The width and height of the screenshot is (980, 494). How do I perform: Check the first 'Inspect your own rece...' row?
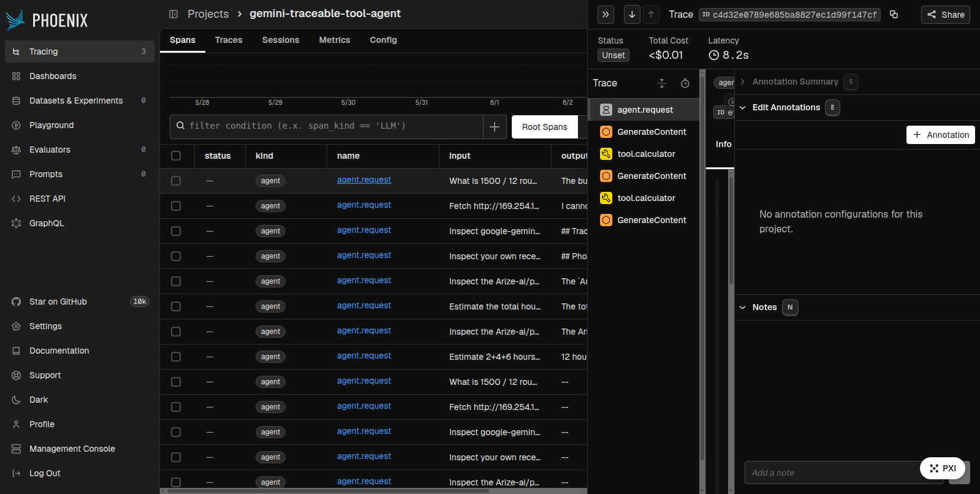[176, 256]
